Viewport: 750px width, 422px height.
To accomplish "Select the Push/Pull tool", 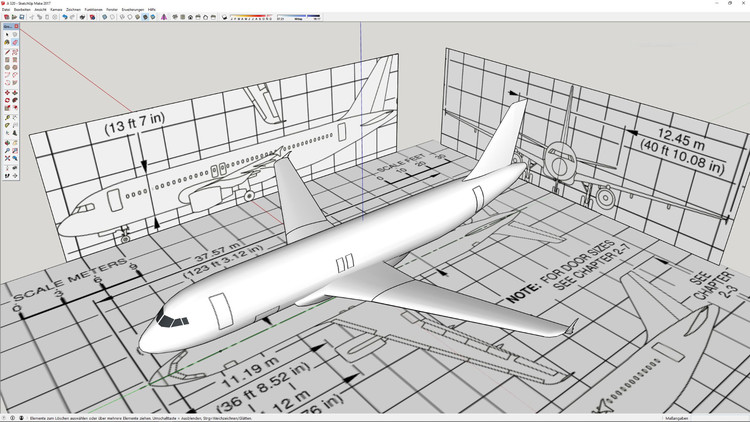I will click(x=15, y=92).
